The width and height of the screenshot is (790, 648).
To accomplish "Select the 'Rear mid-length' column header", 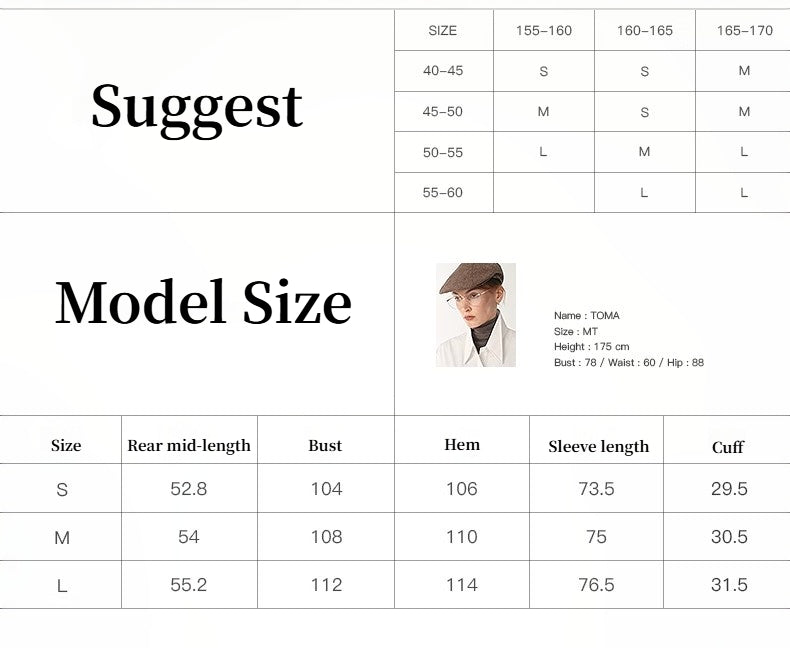I will pyautogui.click(x=189, y=446).
